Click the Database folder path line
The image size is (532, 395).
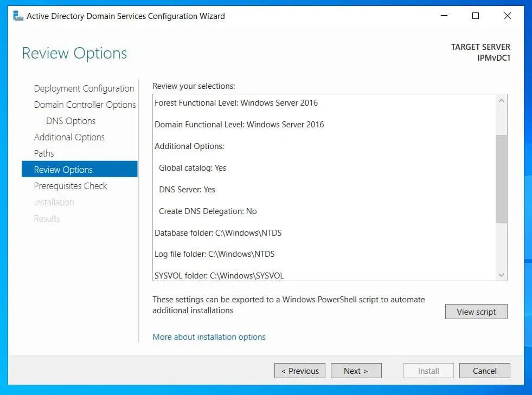218,233
